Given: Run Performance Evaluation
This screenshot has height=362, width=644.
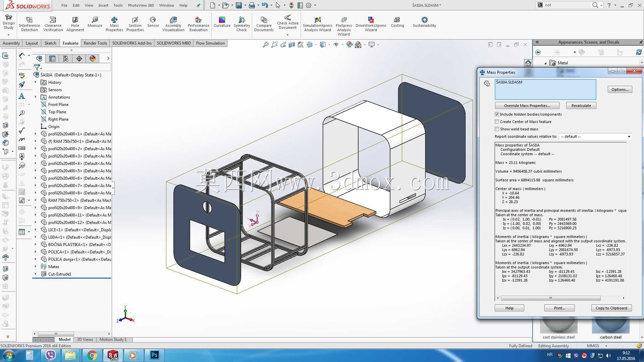Looking at the screenshot, I should 199,24.
